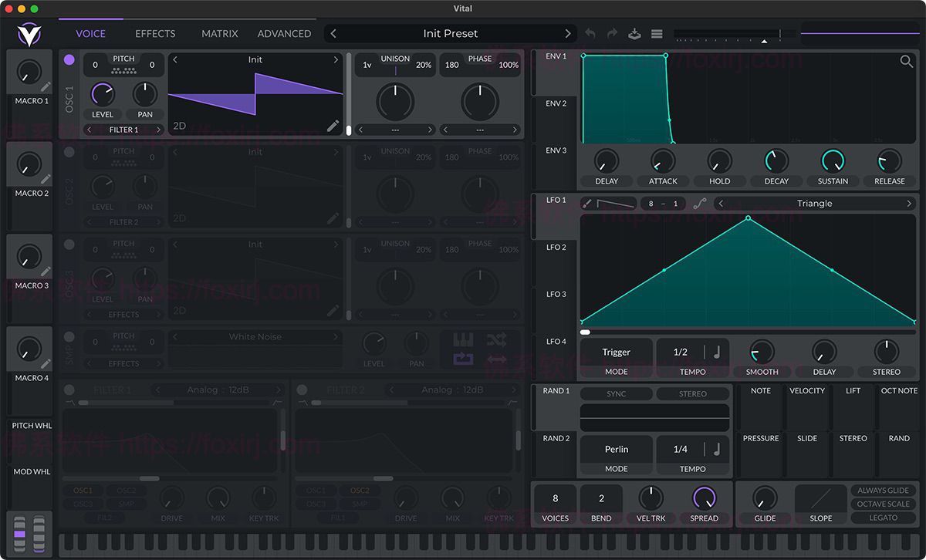
Task: Enable LEGATO mode
Action: (883, 518)
